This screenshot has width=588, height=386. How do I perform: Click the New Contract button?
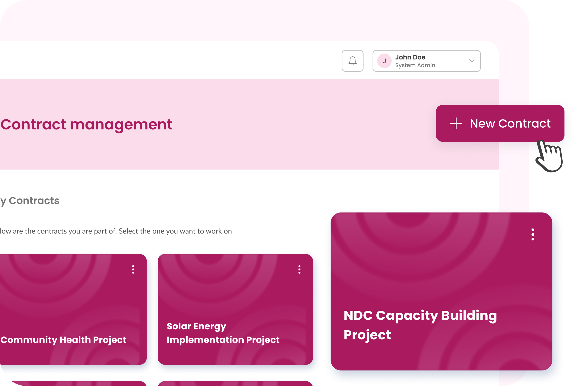click(x=500, y=123)
